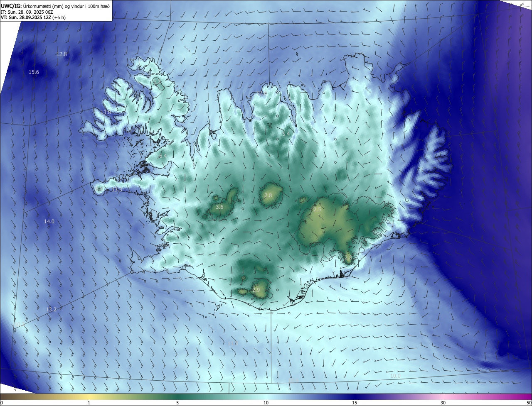Click the 2.9 value on Mýrdalsjökull
Viewport: 532px width, 406px height.
click(256, 290)
